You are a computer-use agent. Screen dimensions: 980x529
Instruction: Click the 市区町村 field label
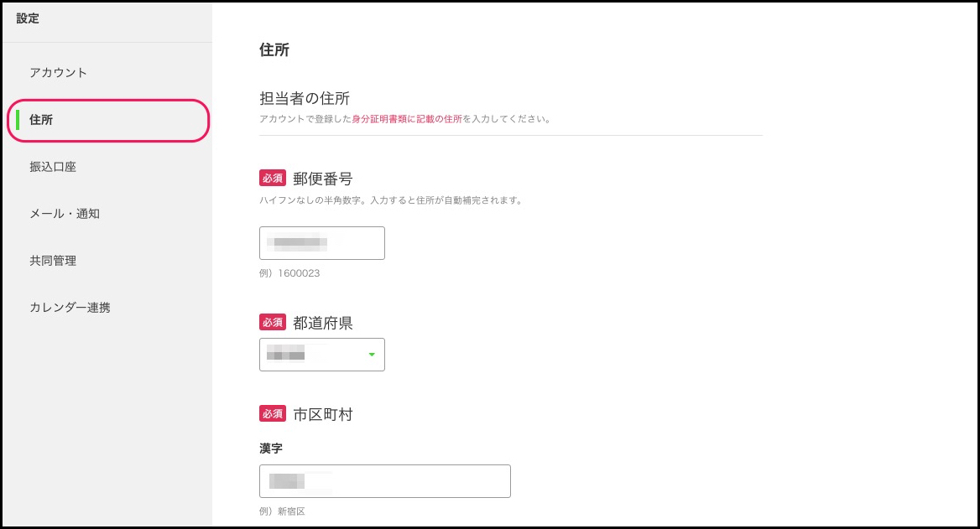pyautogui.click(x=322, y=414)
